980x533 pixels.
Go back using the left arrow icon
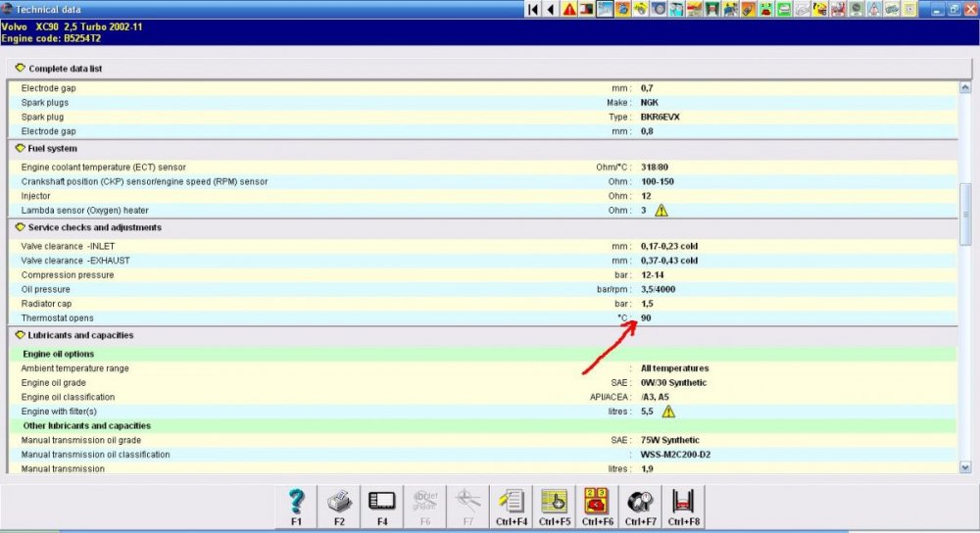[x=551, y=10]
